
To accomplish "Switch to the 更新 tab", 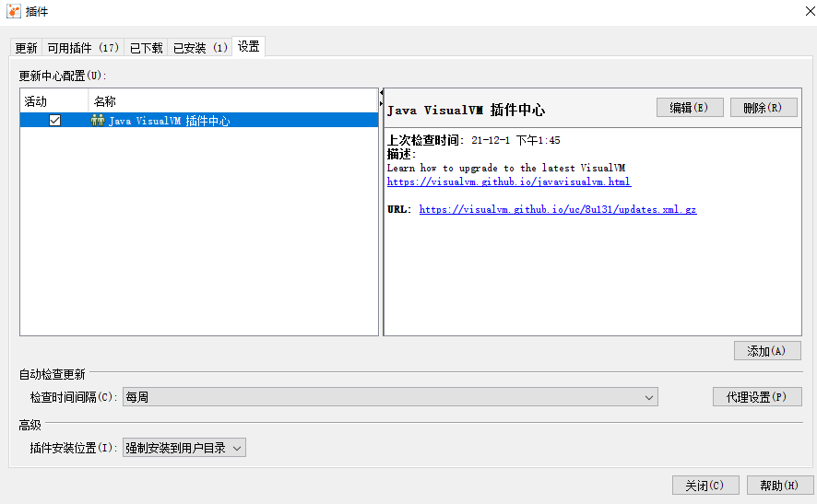I will tap(26, 48).
